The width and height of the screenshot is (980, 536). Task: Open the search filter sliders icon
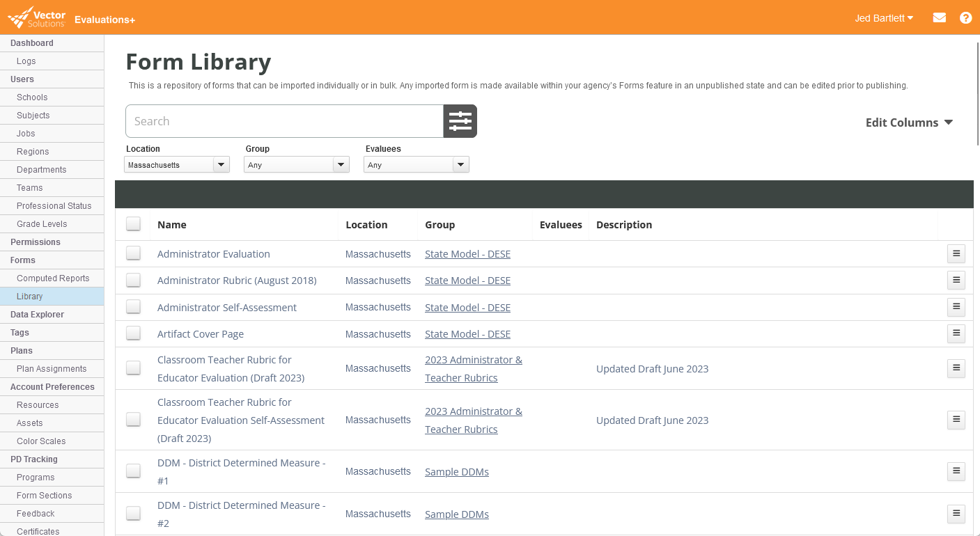(x=460, y=121)
